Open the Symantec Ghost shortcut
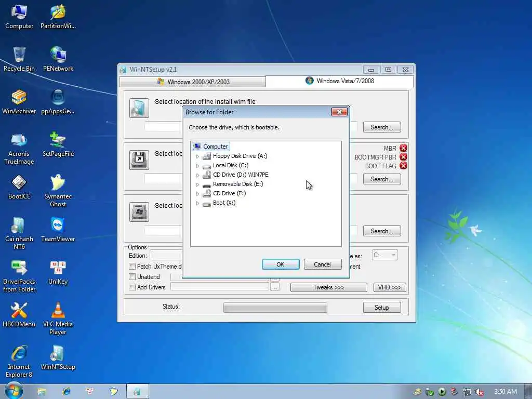Screen dimensions: 532x399 [x=58, y=191]
